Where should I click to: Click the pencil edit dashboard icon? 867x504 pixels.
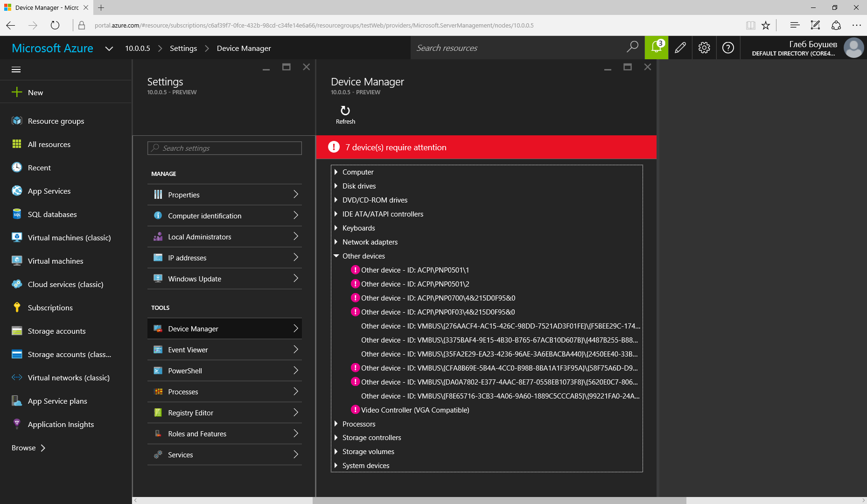click(x=680, y=48)
